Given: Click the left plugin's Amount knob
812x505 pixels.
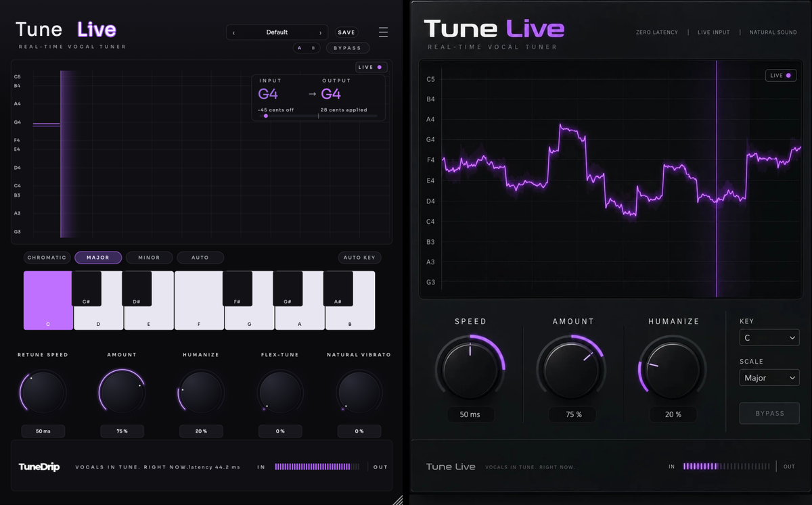Looking at the screenshot, I should pyautogui.click(x=122, y=392).
